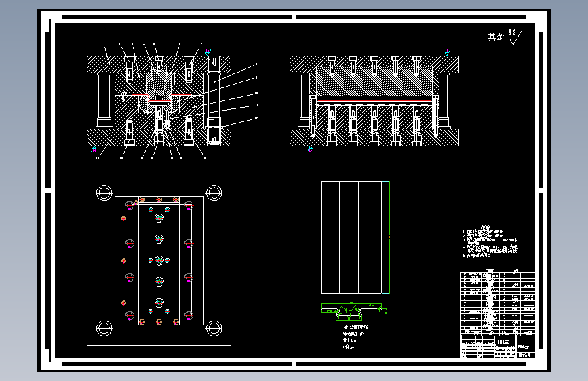Click the cyan section mark below the side view
Image resolution: width=588 pixels, height=381 pixels.
click(x=309, y=149)
